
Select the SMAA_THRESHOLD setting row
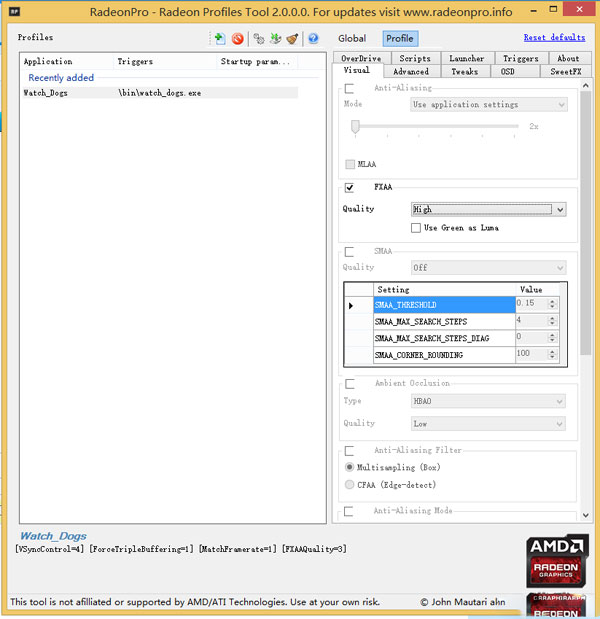tap(444, 305)
